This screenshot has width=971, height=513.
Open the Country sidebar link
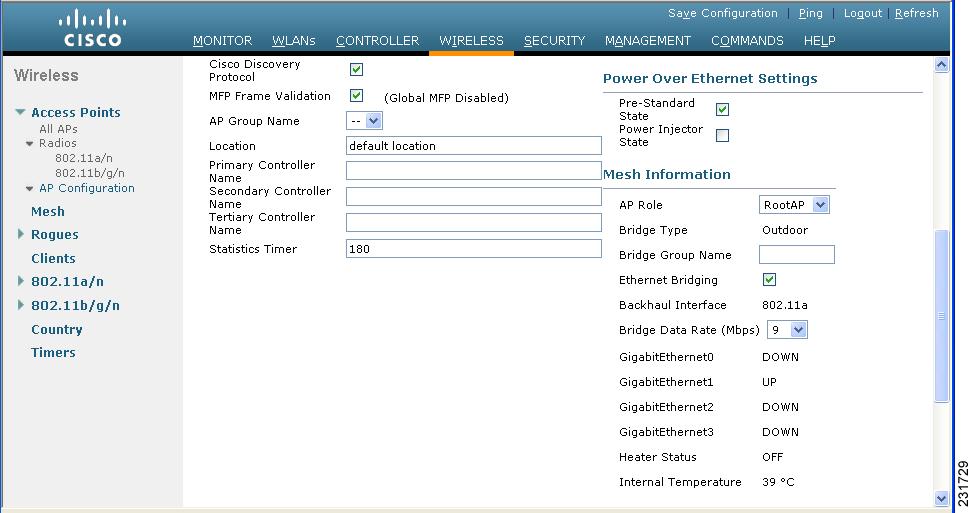point(56,329)
